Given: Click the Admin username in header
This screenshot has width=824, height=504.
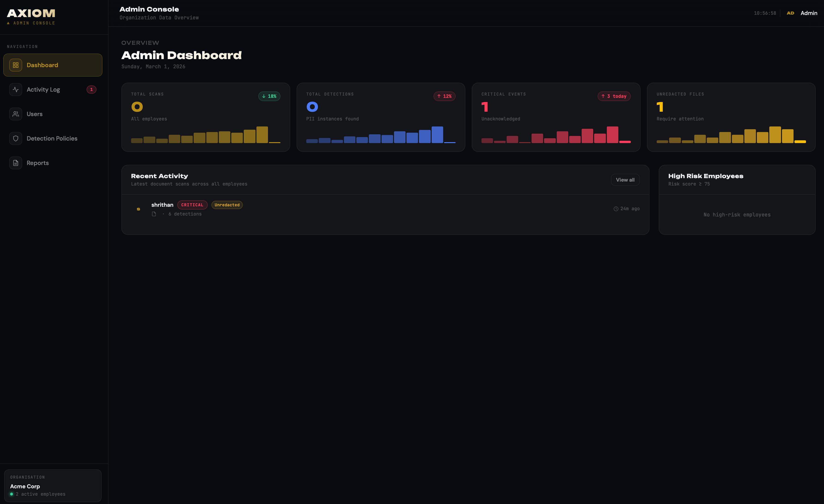Looking at the screenshot, I should (x=809, y=13).
